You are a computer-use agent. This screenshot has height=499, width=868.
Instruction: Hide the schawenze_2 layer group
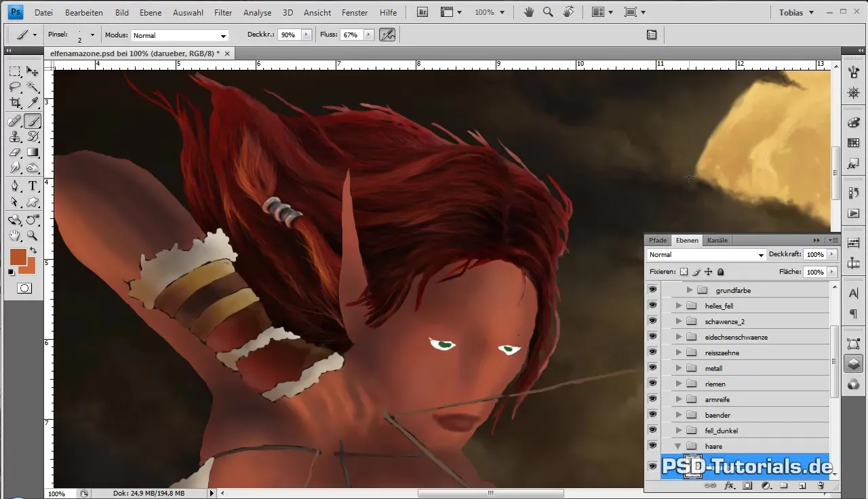coord(652,321)
